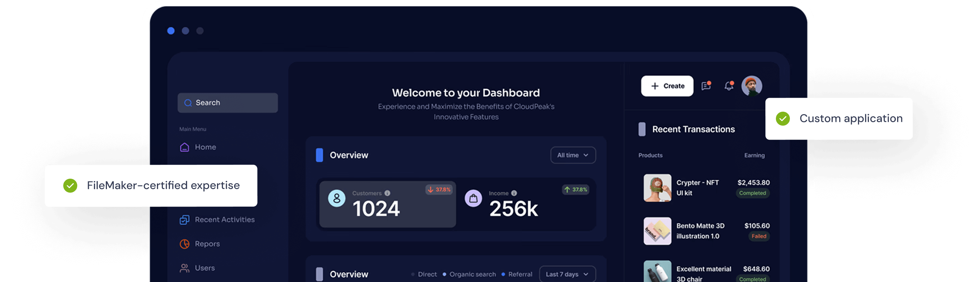Click the Products column header
This screenshot has height=282, width=980.
pyautogui.click(x=650, y=155)
